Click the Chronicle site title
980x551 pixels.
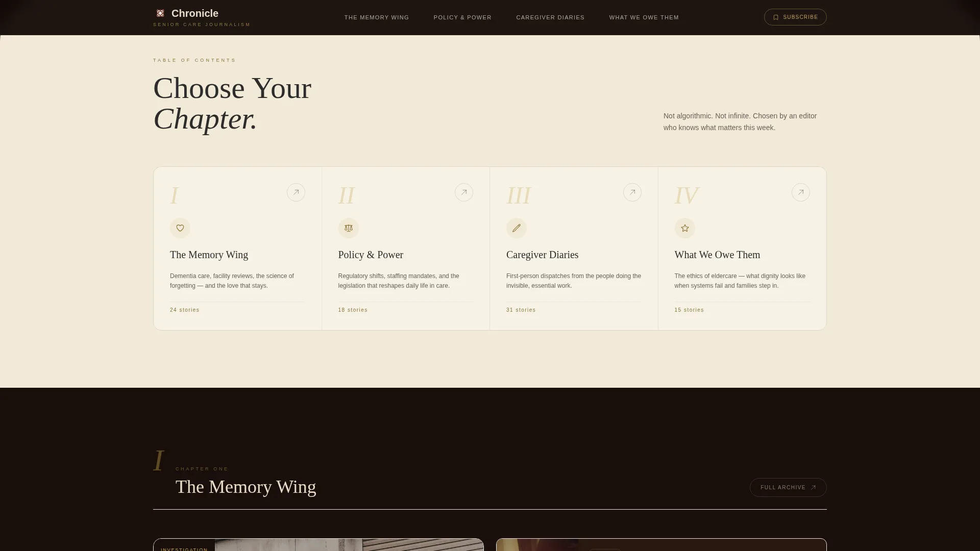tap(195, 13)
